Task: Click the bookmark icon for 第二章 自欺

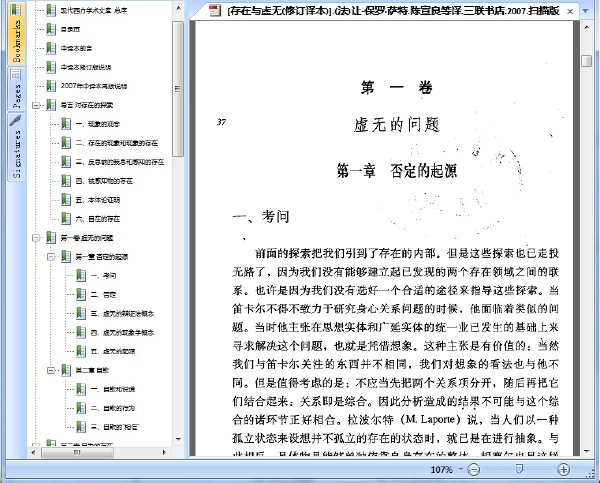Action: tap(66, 370)
